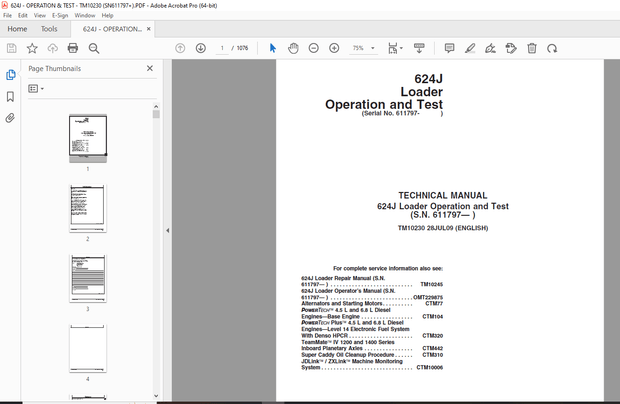Open Fit page options tool
This screenshot has width=620, height=404.
point(395,48)
